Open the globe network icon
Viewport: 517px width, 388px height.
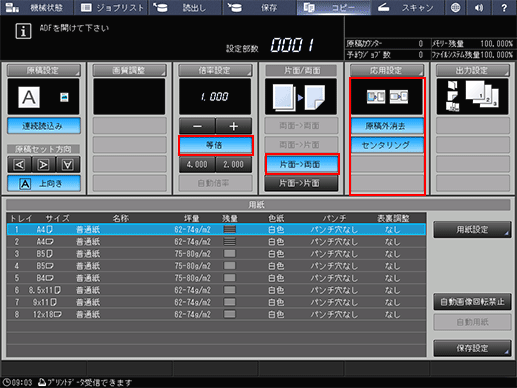[x=455, y=8]
